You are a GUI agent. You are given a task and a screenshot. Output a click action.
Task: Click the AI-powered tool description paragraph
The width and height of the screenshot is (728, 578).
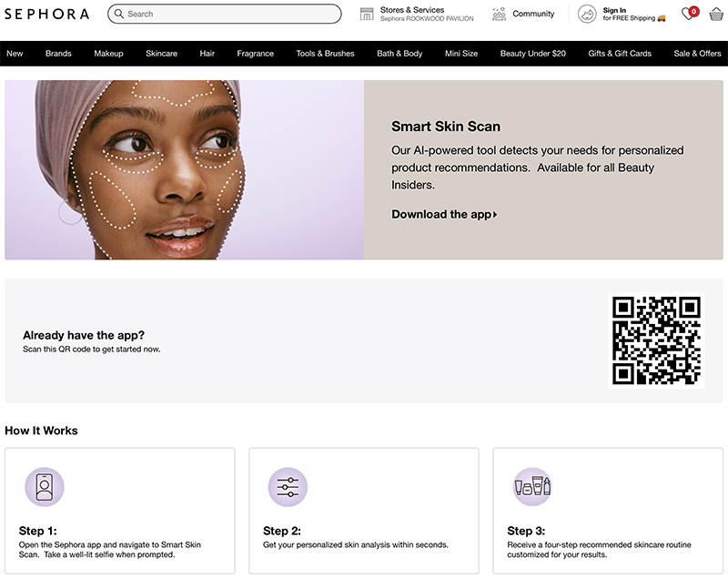(538, 167)
